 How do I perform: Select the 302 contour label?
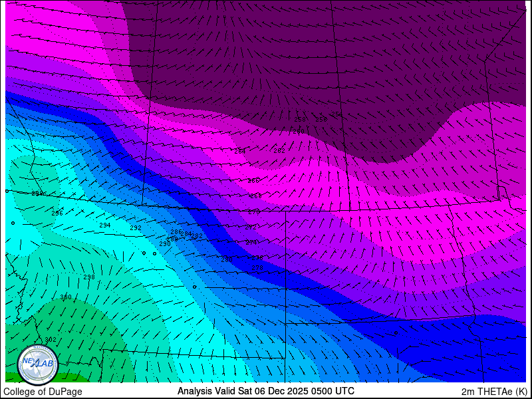[51, 340]
